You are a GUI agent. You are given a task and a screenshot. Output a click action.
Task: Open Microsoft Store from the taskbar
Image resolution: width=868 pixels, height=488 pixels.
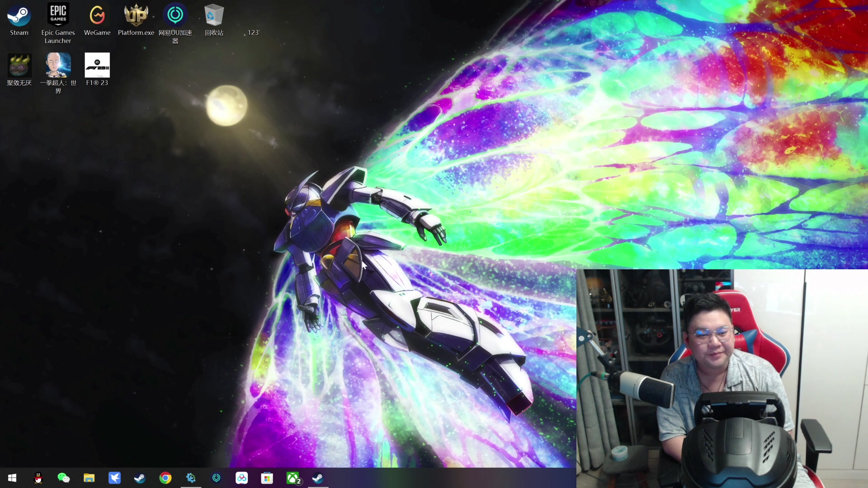pyautogui.click(x=267, y=478)
